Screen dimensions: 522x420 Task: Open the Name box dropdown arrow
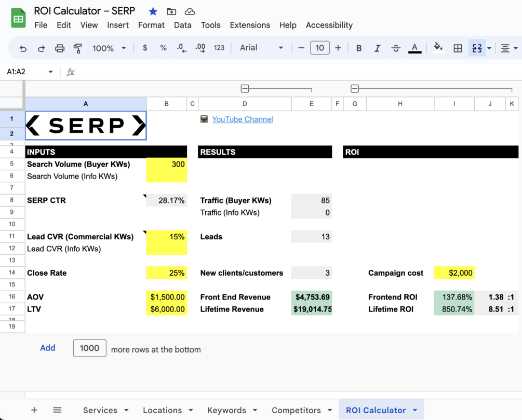tap(50, 72)
